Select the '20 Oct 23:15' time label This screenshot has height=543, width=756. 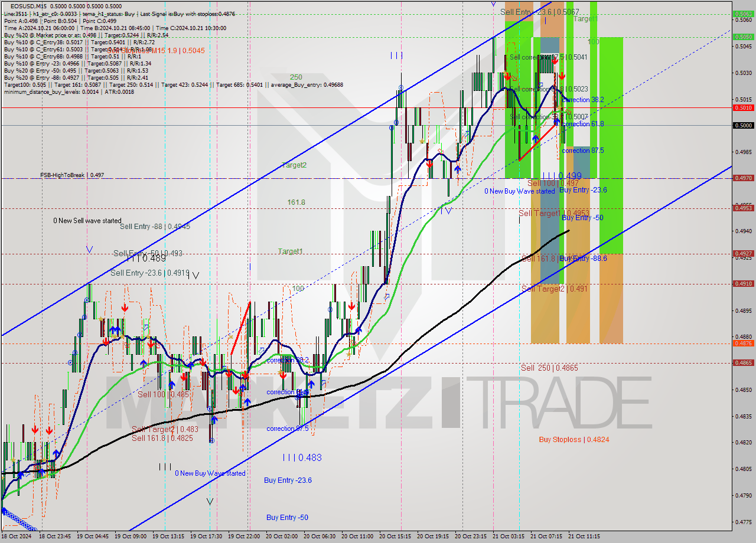point(471,537)
